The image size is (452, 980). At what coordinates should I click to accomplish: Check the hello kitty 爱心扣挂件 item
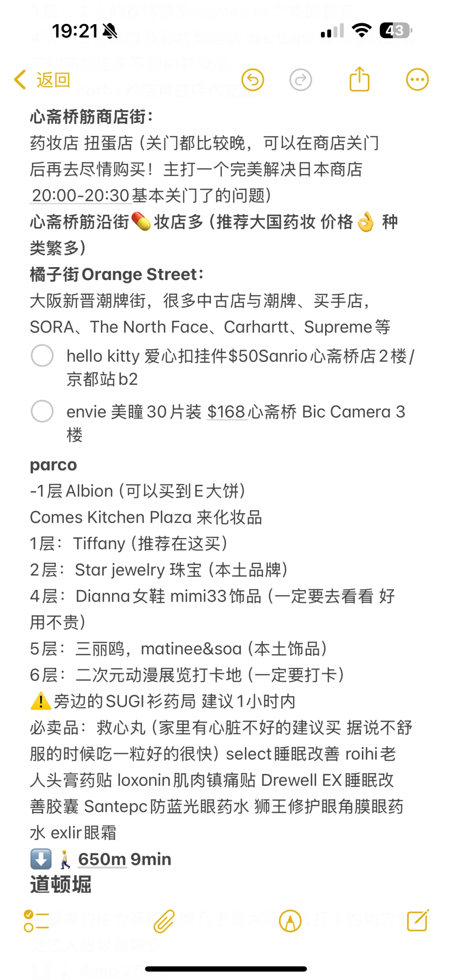coord(42,356)
